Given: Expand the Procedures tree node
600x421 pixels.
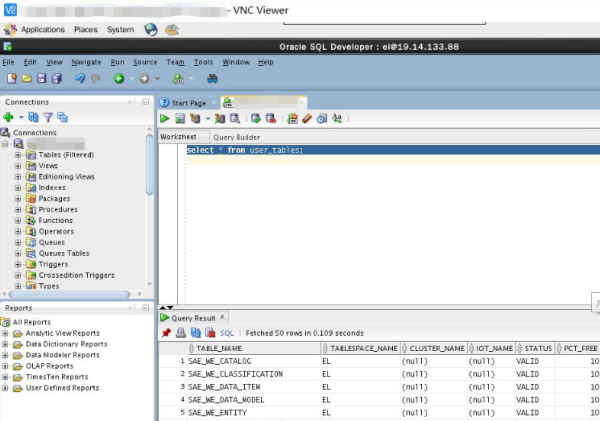Looking at the screenshot, I should [x=18, y=210].
